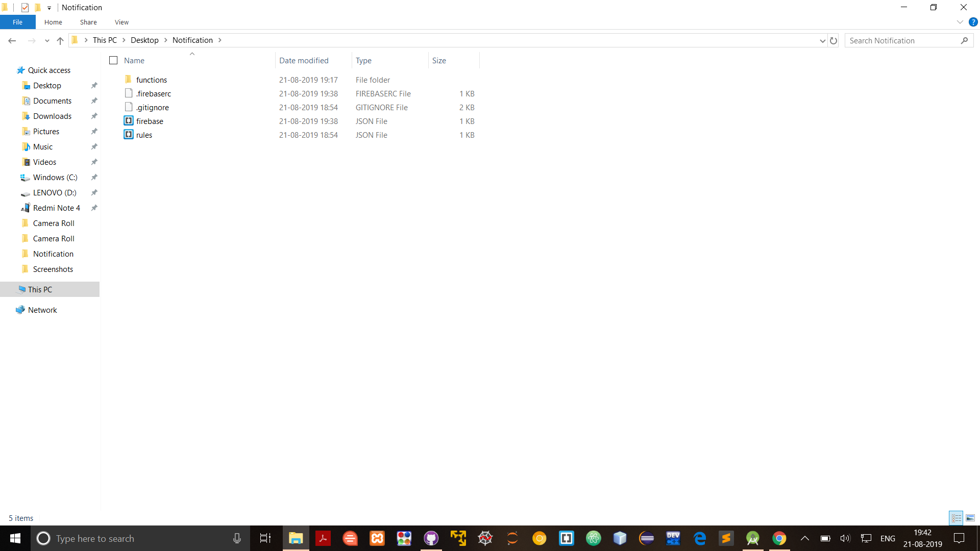Toggle selection on functions folder row
This screenshot has height=551, width=980.
pos(113,80)
